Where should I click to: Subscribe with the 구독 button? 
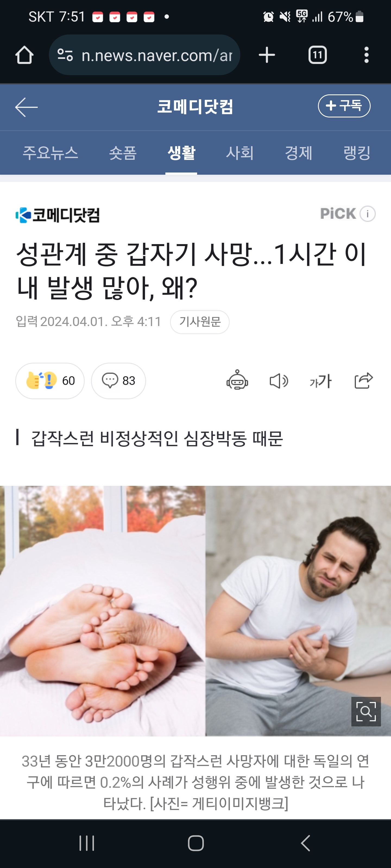pyautogui.click(x=344, y=106)
